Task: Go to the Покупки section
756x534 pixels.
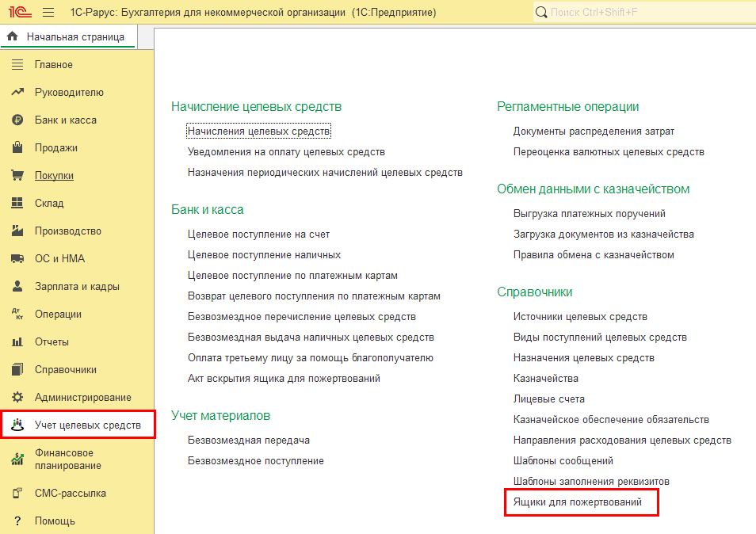Action: [x=54, y=175]
